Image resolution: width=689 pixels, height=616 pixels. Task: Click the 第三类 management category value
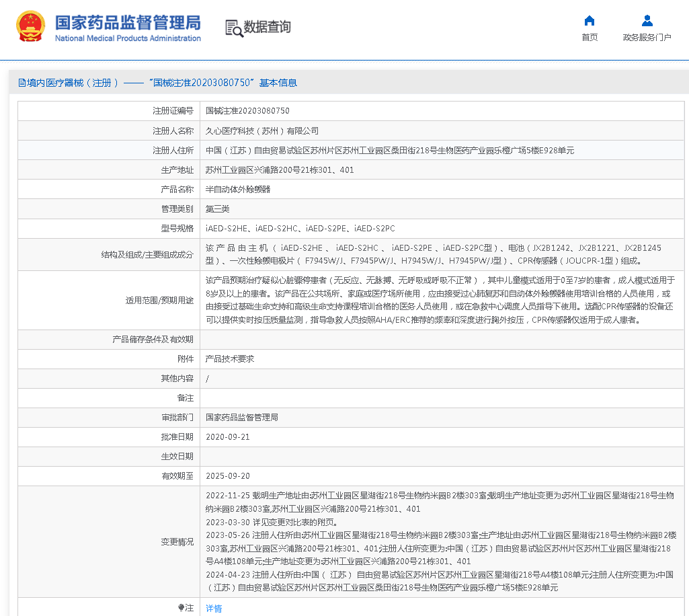click(x=217, y=209)
